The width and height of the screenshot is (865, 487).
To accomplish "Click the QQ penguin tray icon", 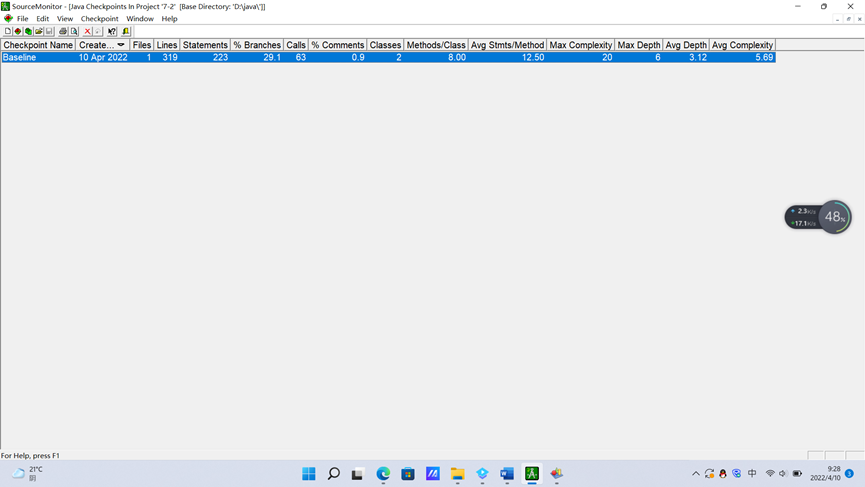I will (723, 474).
